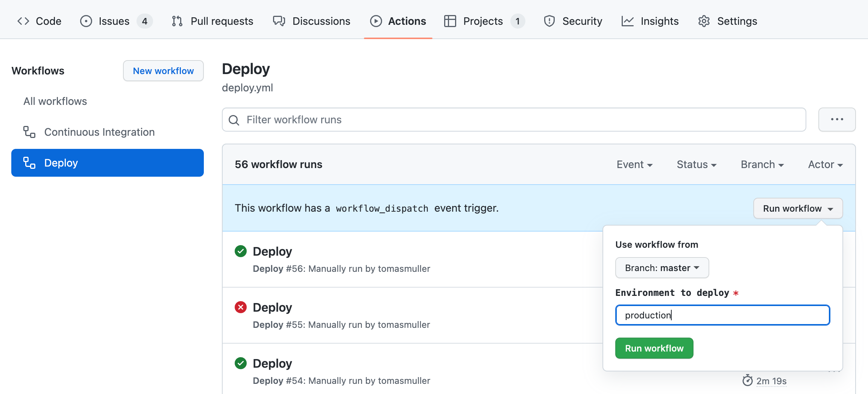Click the Projects table icon
Viewport: 868px width, 394px height.
pos(450,21)
